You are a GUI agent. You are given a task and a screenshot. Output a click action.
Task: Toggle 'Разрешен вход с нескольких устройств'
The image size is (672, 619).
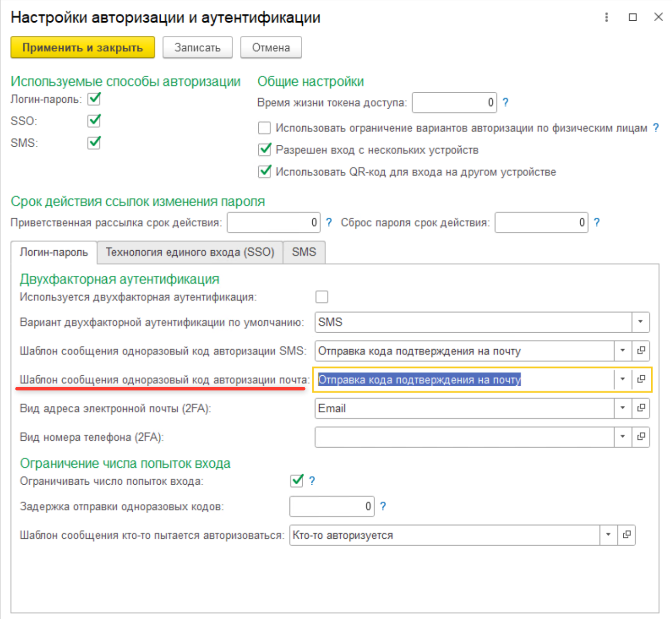265,150
